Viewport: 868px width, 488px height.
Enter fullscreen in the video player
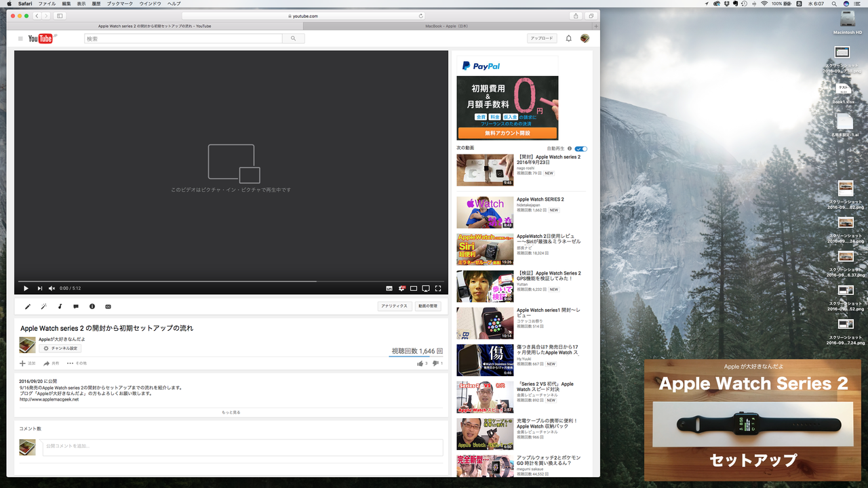[x=438, y=289]
